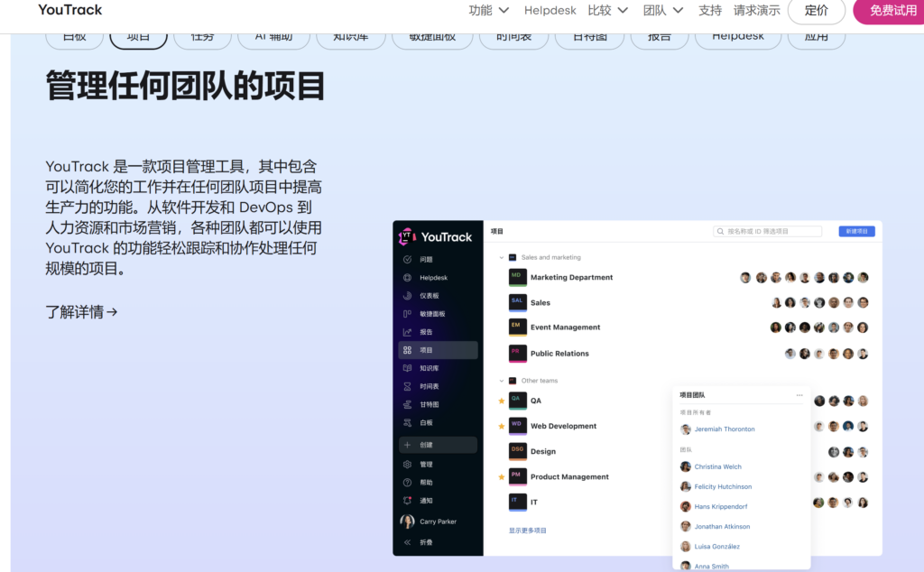Viewport: 924px width, 572px height.
Task: Open the 报告 reports chart icon in sidebar
Action: click(x=407, y=332)
